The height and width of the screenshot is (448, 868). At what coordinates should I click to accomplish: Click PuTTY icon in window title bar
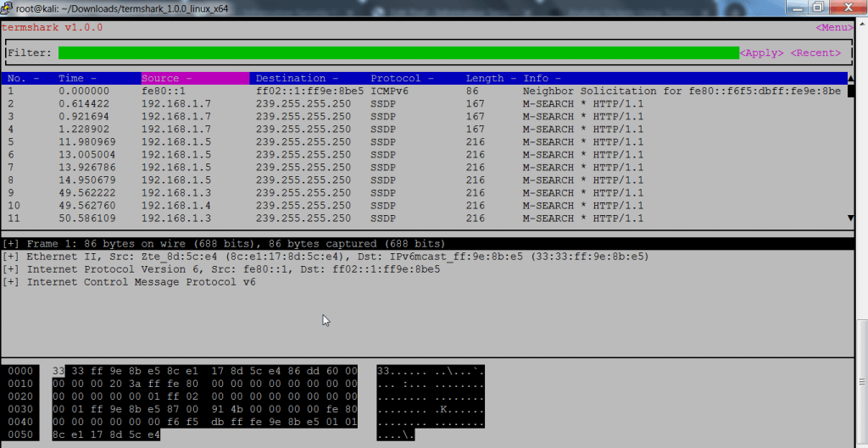pos(7,8)
